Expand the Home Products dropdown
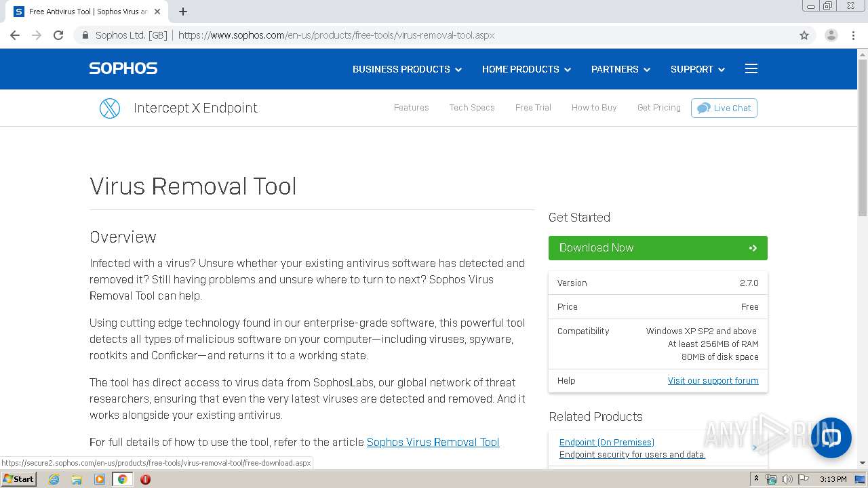This screenshot has width=868, height=488. (526, 69)
